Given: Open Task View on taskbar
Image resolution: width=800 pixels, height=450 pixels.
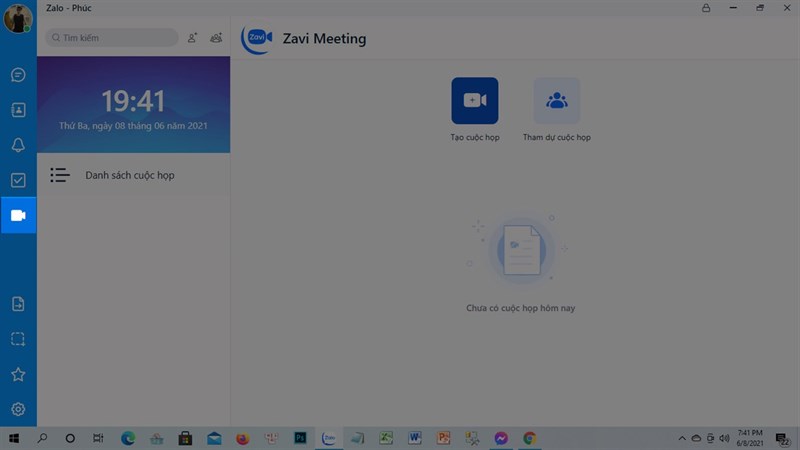Looking at the screenshot, I should [x=98, y=438].
